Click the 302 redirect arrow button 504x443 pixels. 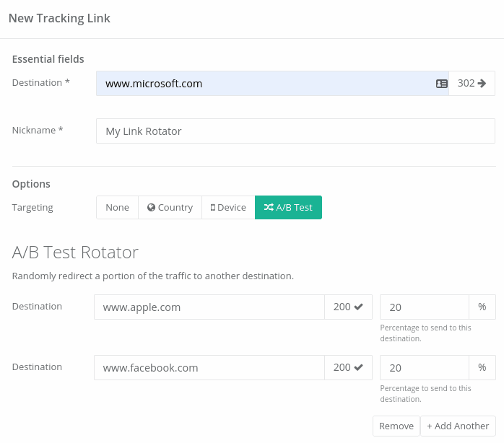[472, 84]
